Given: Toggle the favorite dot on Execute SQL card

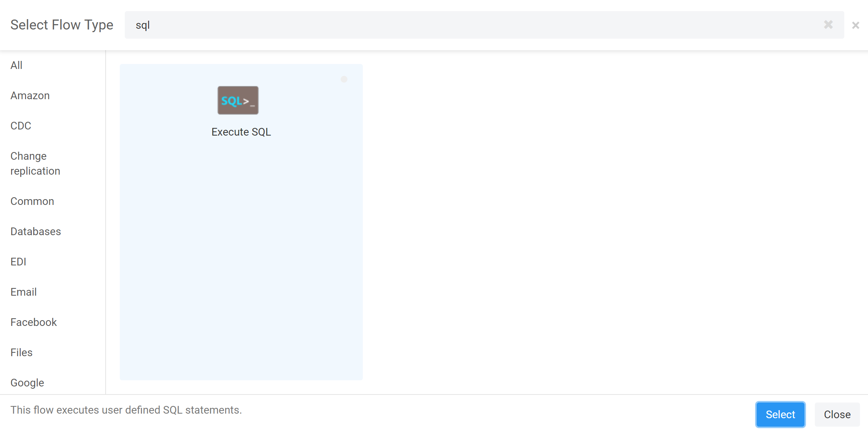Looking at the screenshot, I should 344,79.
